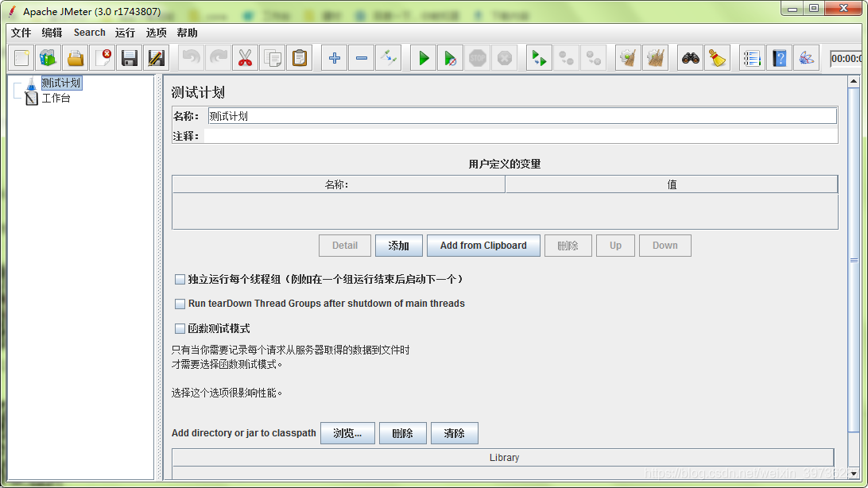
Task: Click the feather icon at the toolbar end
Action: [806, 58]
